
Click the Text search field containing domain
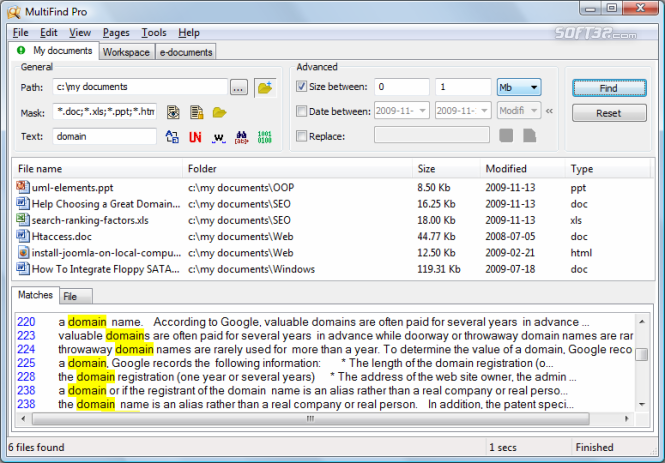pos(104,137)
